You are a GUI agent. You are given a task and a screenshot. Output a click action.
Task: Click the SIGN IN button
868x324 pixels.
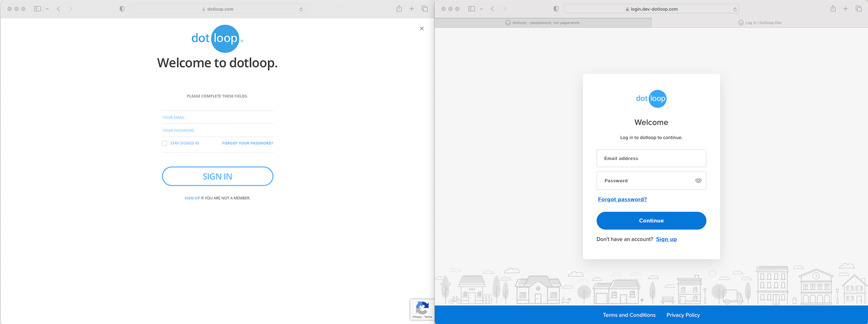click(217, 176)
